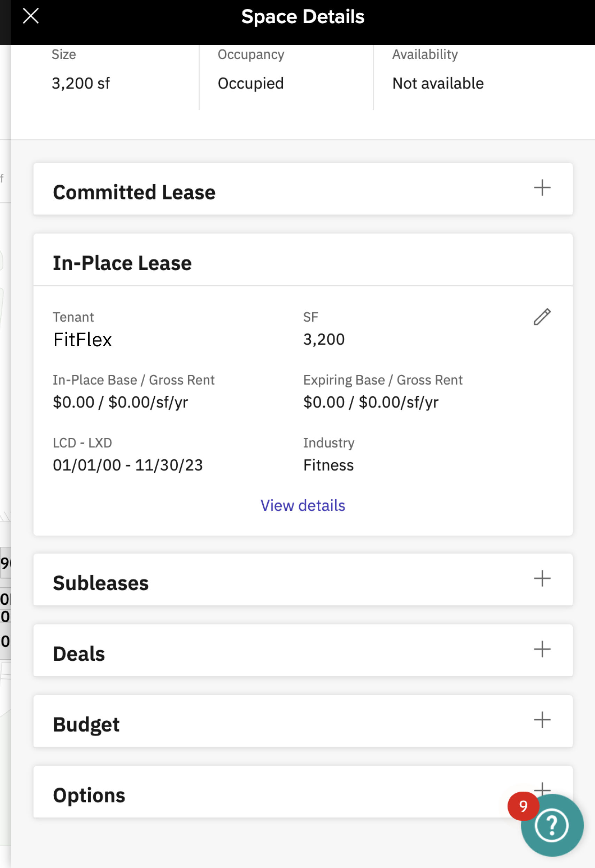Viewport: 595px width, 868px height.
Task: Expand the Budget section header
Action: pyautogui.click(x=303, y=721)
